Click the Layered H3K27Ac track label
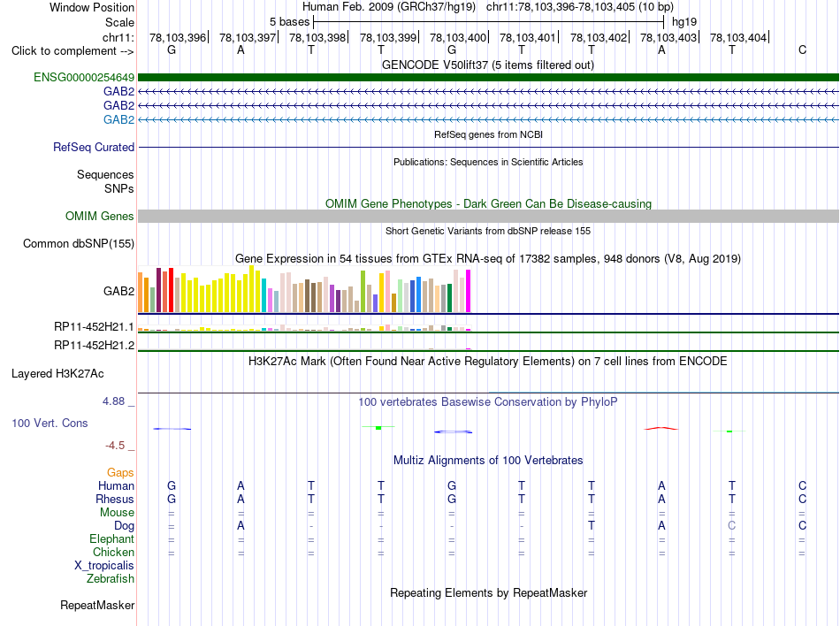Image resolution: width=840 pixels, height=626 pixels. (57, 374)
